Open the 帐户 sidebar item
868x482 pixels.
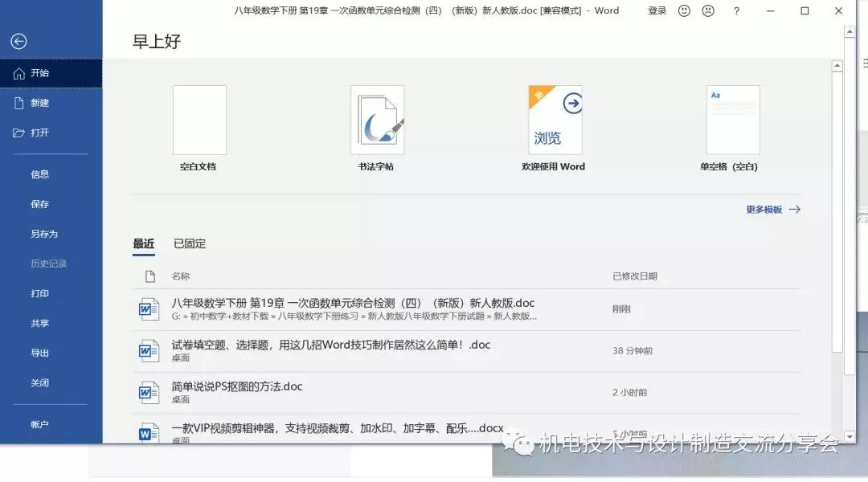pyautogui.click(x=40, y=423)
